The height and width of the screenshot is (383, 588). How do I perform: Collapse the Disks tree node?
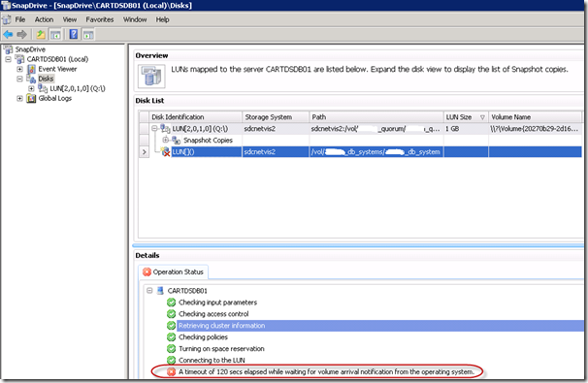[x=19, y=79]
